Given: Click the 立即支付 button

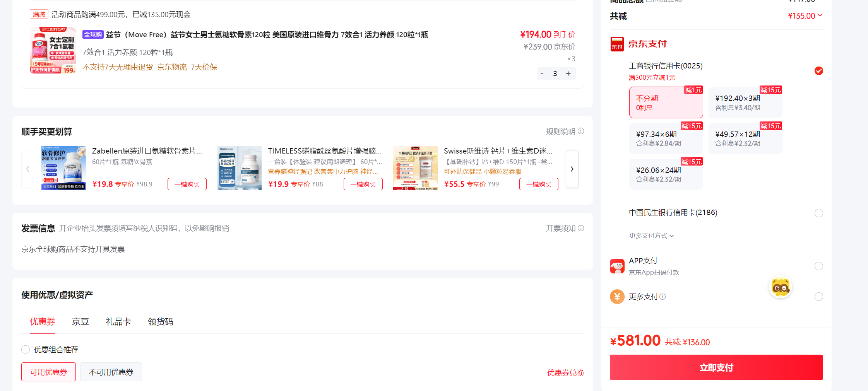Looking at the screenshot, I should pyautogui.click(x=716, y=367).
